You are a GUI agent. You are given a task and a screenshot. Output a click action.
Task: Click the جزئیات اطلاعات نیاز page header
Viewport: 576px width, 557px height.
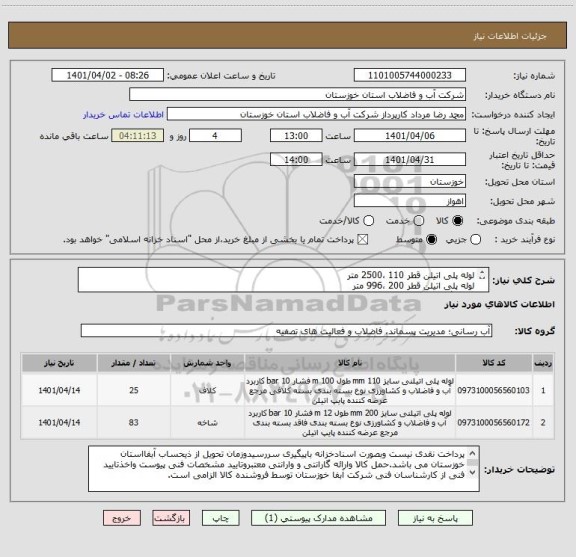510,36
